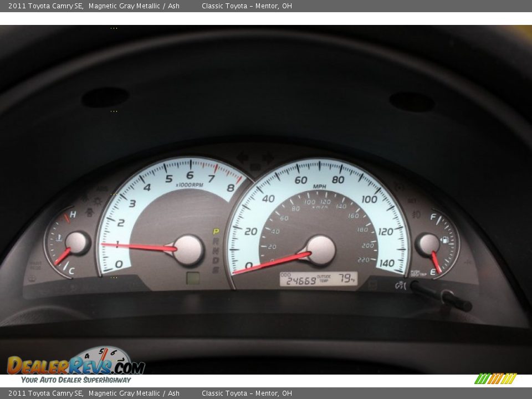Click the coolant temperature icon on the temperature gauge
The width and height of the screenshot is (532, 399).
(x=59, y=238)
